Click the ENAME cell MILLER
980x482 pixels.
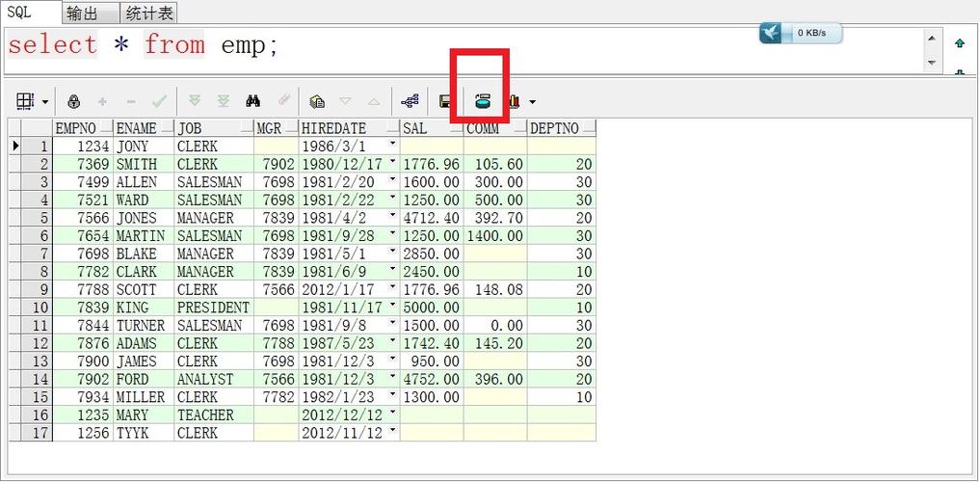(x=144, y=397)
